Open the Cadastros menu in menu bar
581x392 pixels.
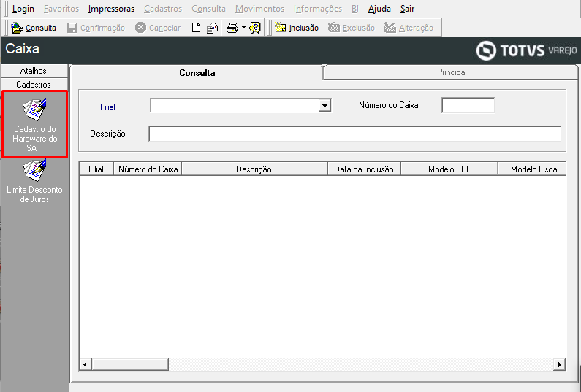tap(163, 9)
